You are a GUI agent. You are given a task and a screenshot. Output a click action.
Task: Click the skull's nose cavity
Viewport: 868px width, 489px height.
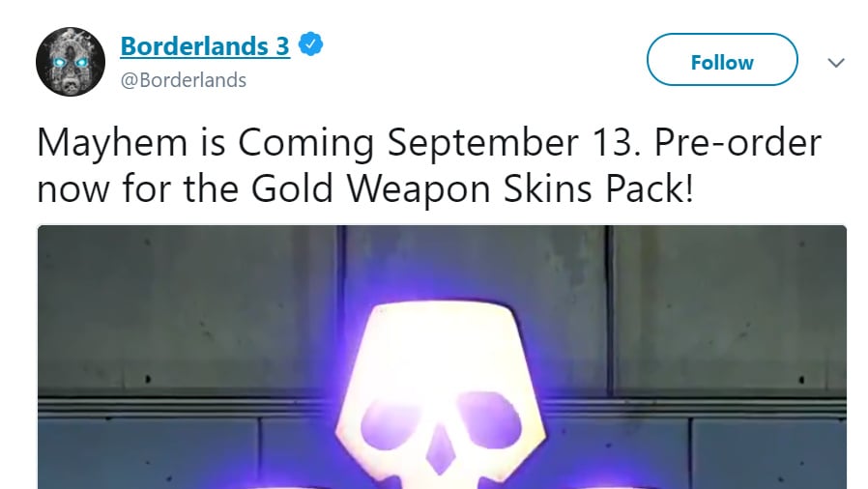(x=440, y=449)
